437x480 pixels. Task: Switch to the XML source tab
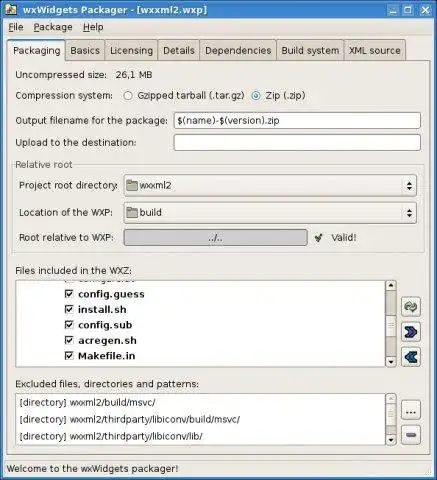[x=375, y=51]
